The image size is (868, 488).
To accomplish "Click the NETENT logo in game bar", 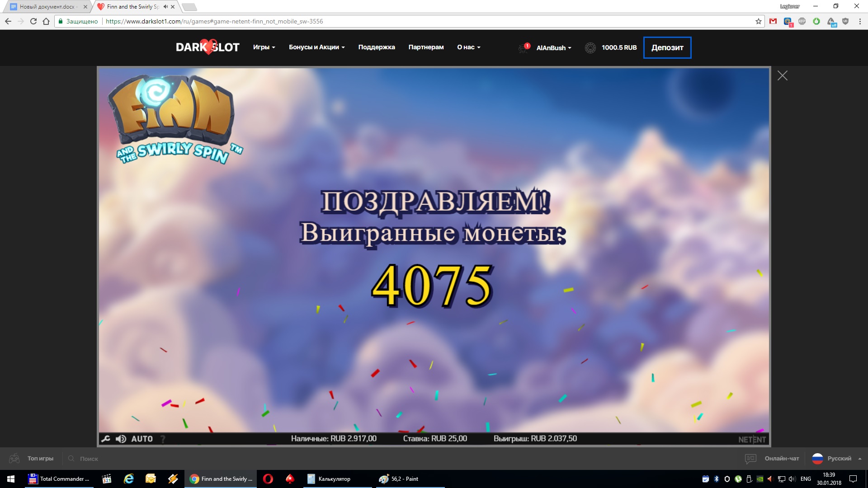I will coord(752,439).
